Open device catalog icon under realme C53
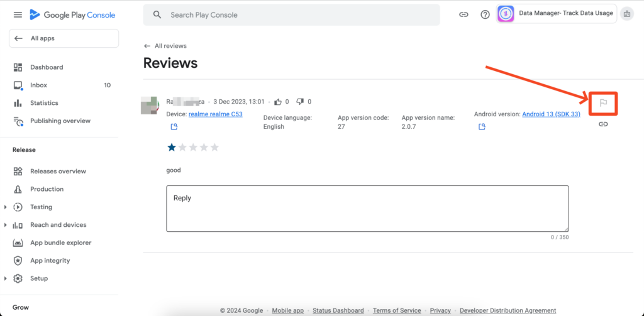 174,127
